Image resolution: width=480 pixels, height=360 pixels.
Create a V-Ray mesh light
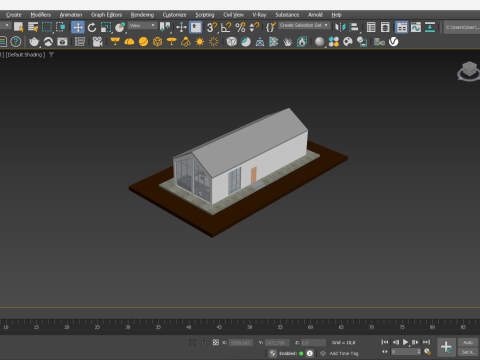point(157,42)
